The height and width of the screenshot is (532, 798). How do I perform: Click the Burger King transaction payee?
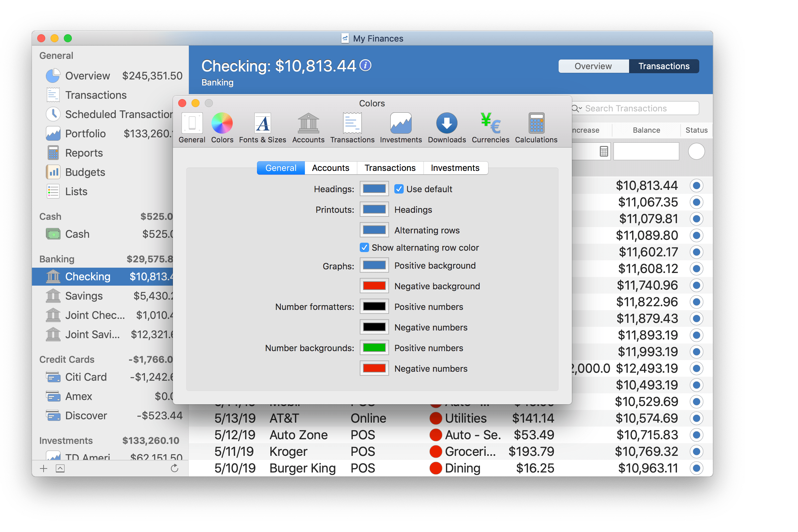click(303, 468)
